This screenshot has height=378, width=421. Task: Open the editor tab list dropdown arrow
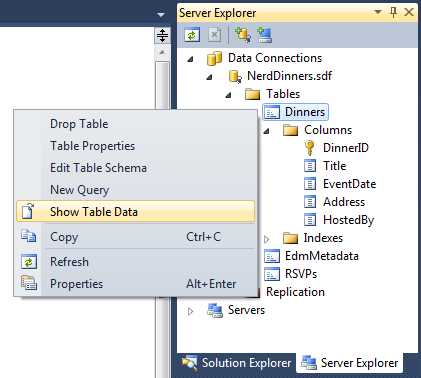[x=161, y=15]
